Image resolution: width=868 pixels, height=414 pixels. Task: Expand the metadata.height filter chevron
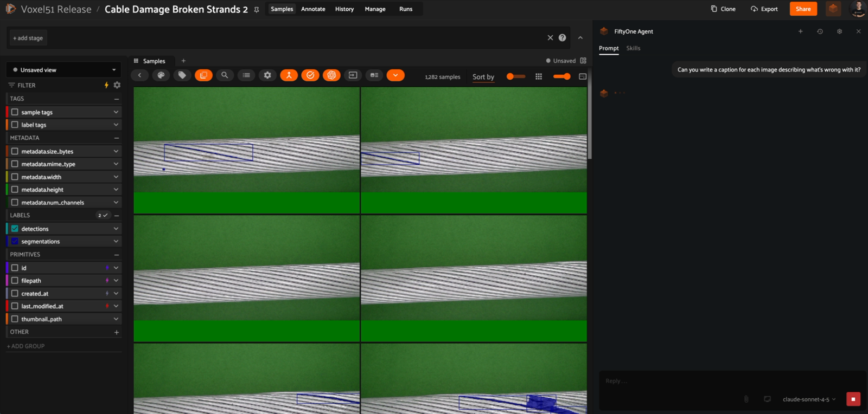tap(116, 190)
